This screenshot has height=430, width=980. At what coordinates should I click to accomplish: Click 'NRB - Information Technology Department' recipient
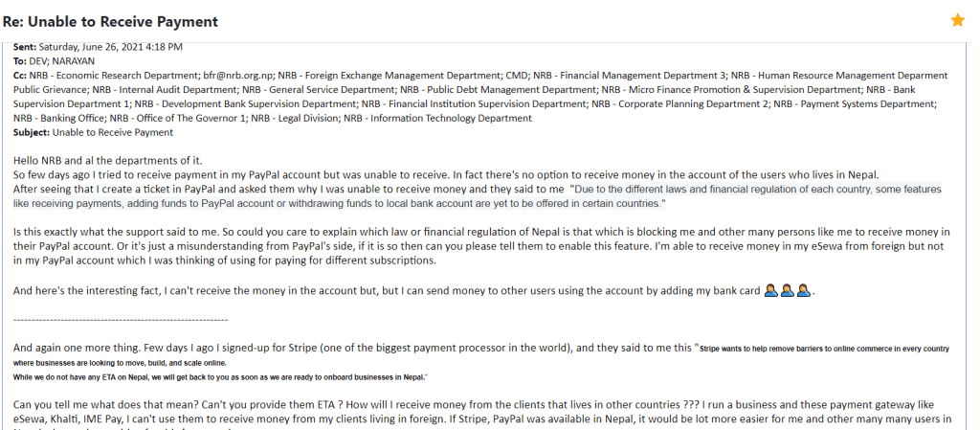(437, 118)
